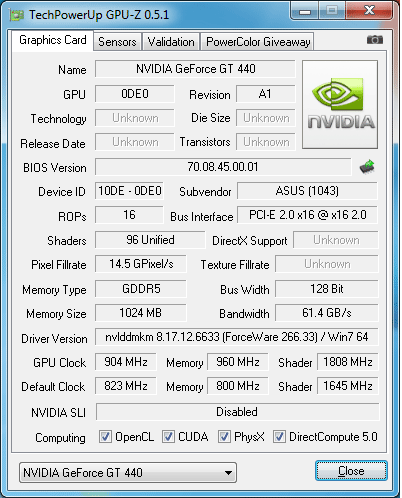Click the BIOS Version field 70.08.45.00.01
Screen dimensions: 402x498
(223, 167)
